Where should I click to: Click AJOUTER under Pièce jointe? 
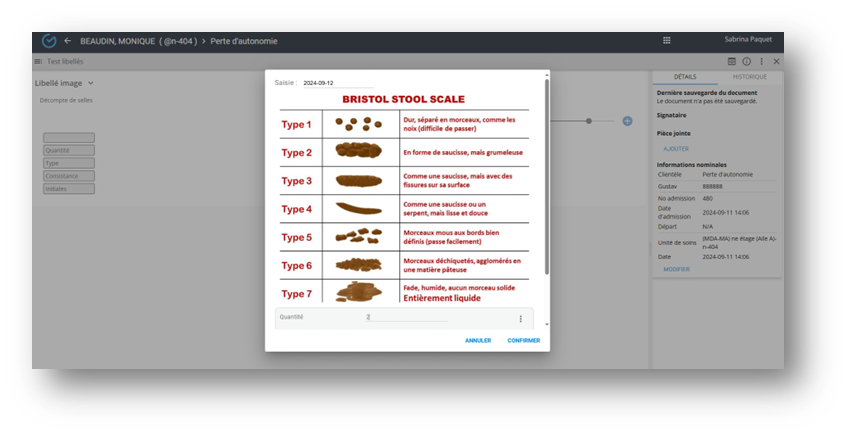point(676,149)
